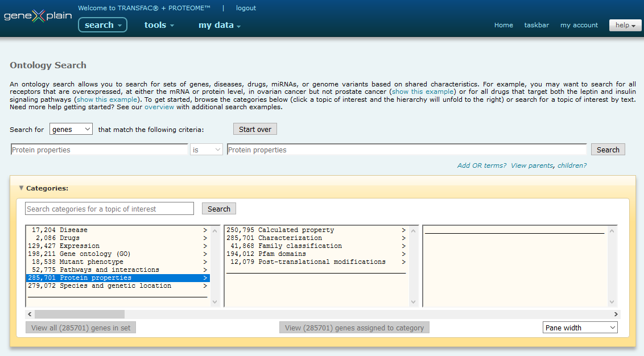This screenshot has height=356, width=644.
Task: Click 'View parents' link
Action: tap(532, 165)
